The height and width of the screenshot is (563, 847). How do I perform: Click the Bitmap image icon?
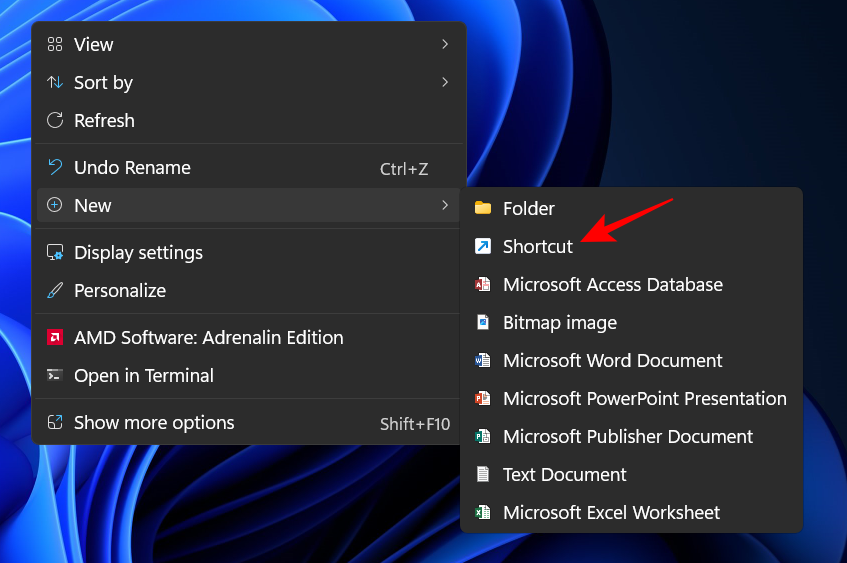point(483,322)
